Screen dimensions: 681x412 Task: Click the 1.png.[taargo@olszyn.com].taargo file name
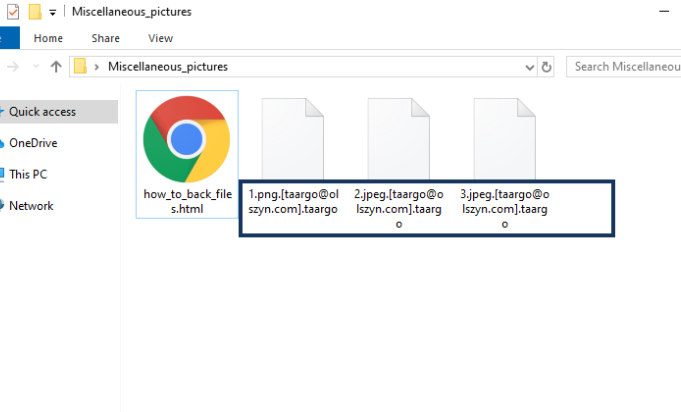point(293,201)
